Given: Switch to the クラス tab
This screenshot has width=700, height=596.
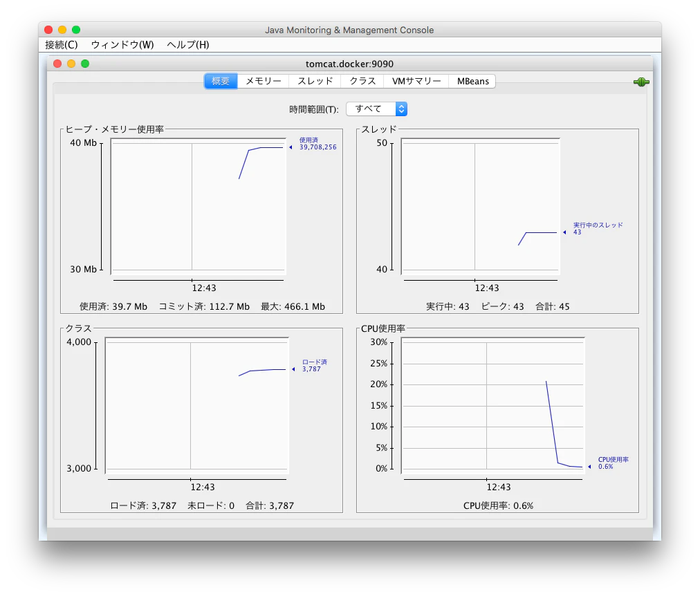Looking at the screenshot, I should (362, 81).
